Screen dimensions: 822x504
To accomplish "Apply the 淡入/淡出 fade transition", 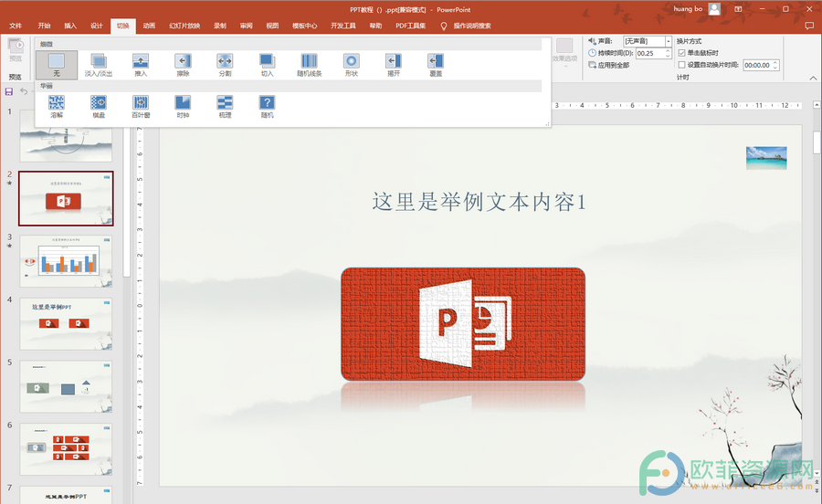I will coord(99,65).
